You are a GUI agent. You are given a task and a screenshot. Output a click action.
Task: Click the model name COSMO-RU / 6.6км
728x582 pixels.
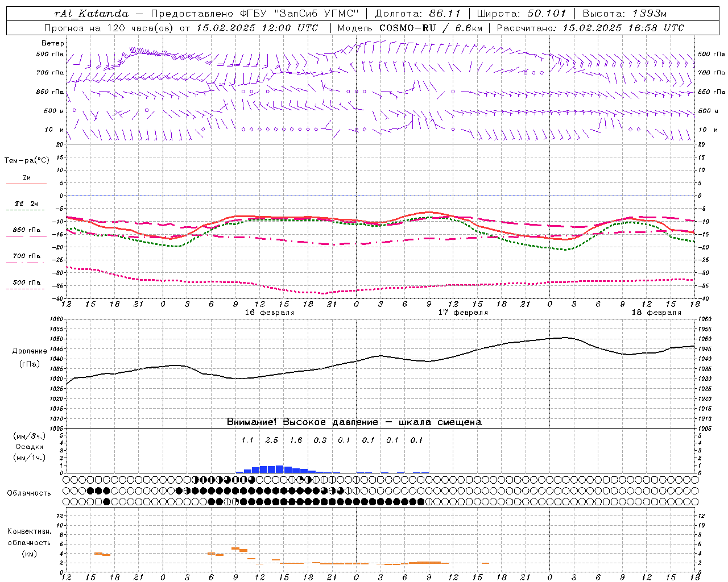(431, 28)
